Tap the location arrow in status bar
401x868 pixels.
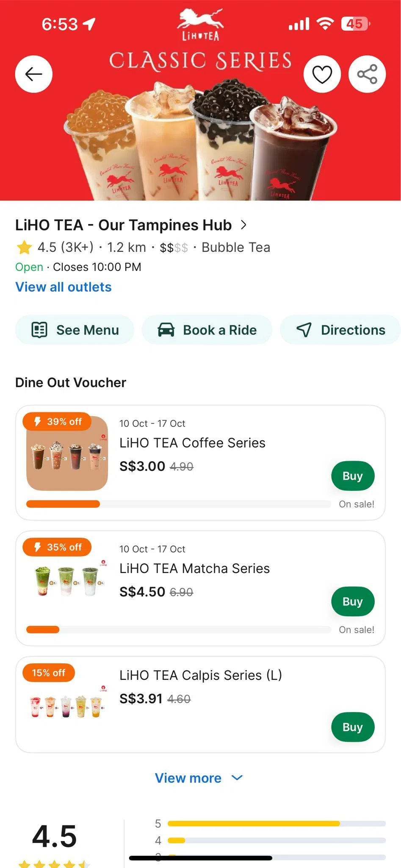(89, 24)
